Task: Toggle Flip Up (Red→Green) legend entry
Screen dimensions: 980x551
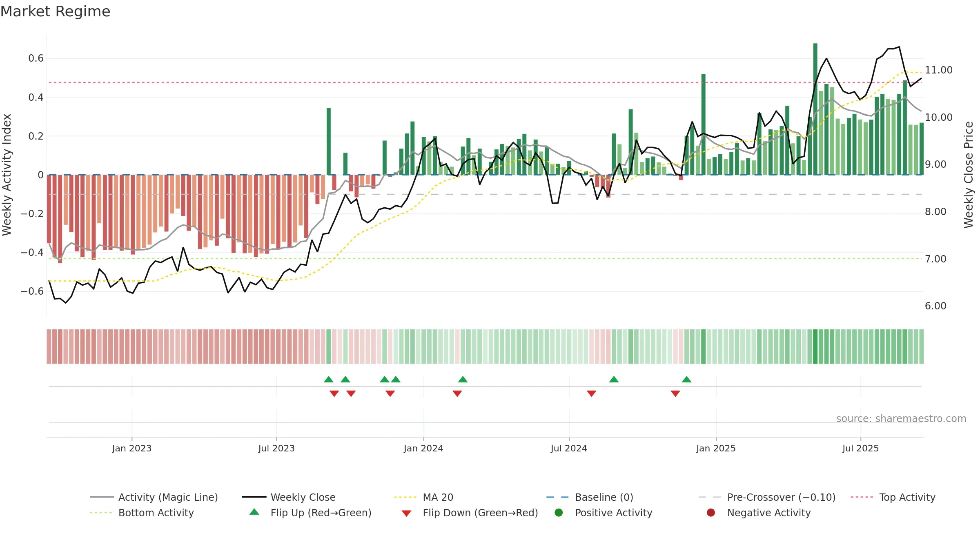Action: 310,513
